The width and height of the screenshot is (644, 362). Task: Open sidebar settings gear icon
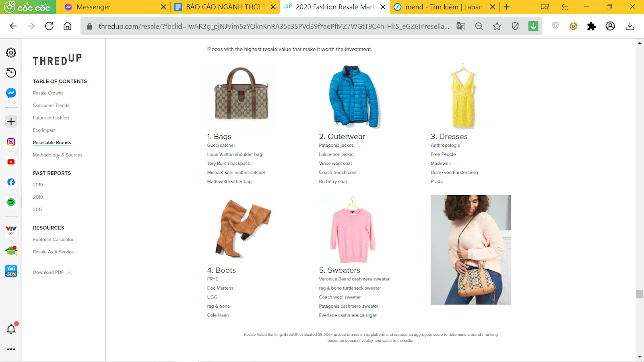(11, 53)
